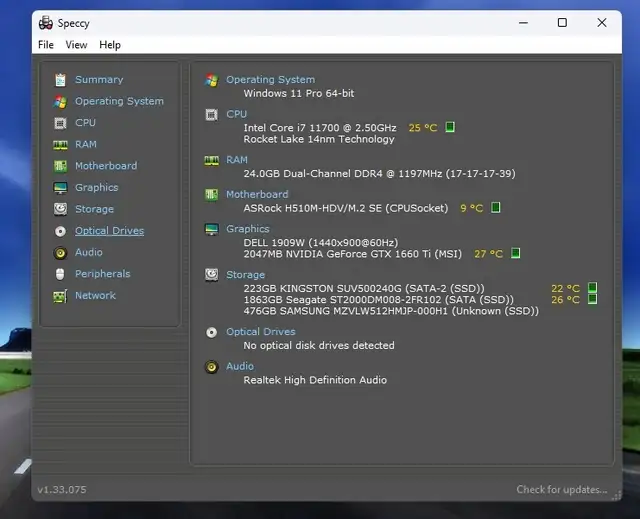Click the Peripherals mouse icon in sidebar

60,274
